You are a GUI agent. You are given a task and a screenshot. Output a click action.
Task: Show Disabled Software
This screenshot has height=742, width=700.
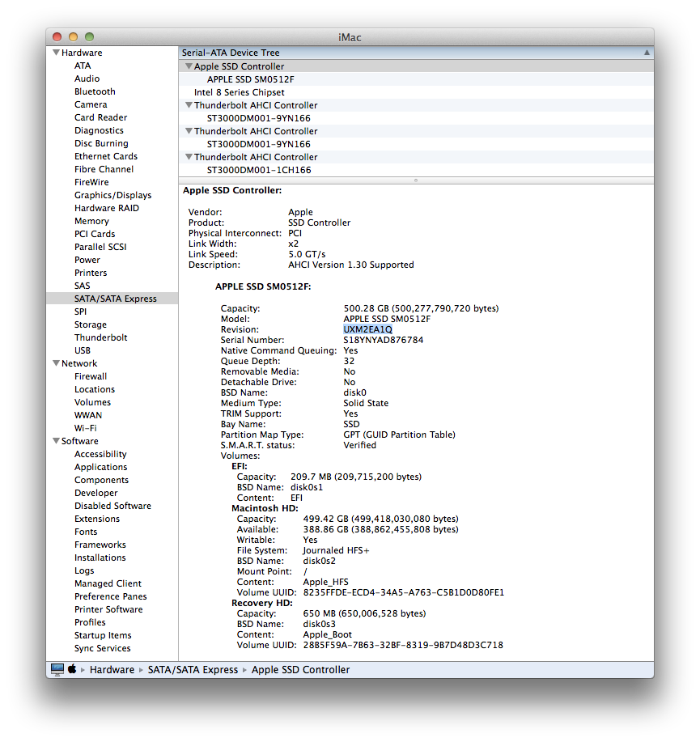[x=112, y=506]
